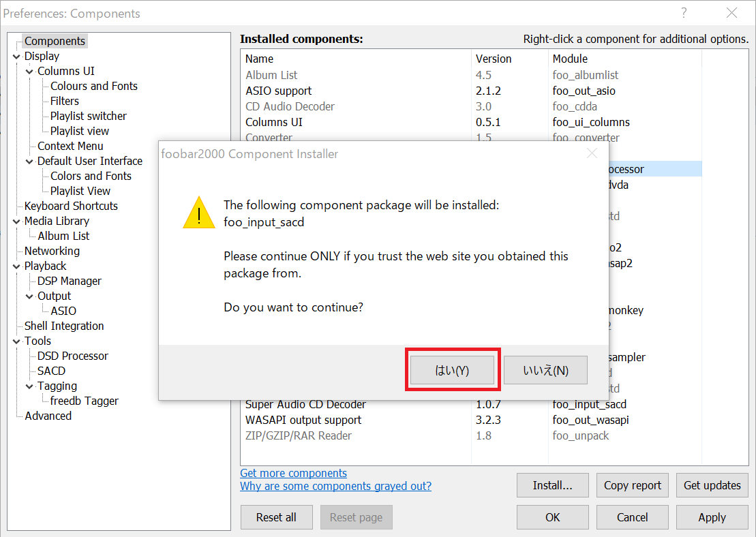Select the Columns UI component row
Image resolution: width=756 pixels, height=537 pixels.
coord(471,122)
